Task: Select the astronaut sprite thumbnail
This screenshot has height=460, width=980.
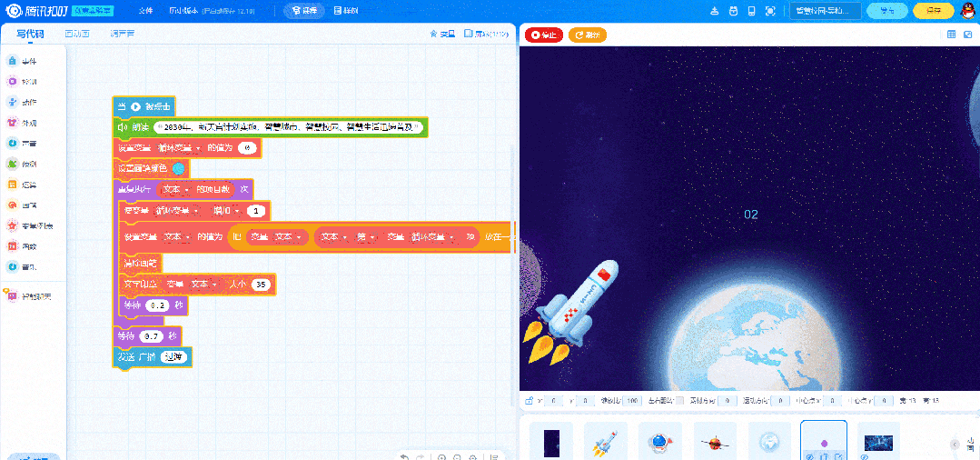Action: (x=660, y=442)
